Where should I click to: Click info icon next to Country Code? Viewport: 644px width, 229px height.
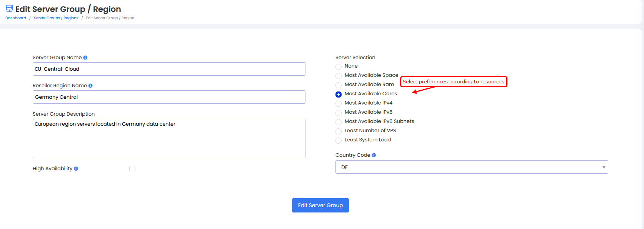click(374, 155)
